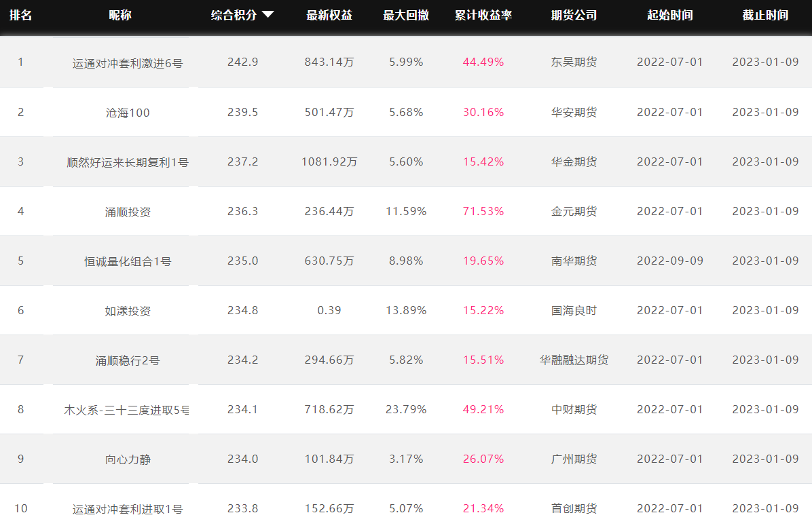Select equity value 294.66万

[329, 360]
